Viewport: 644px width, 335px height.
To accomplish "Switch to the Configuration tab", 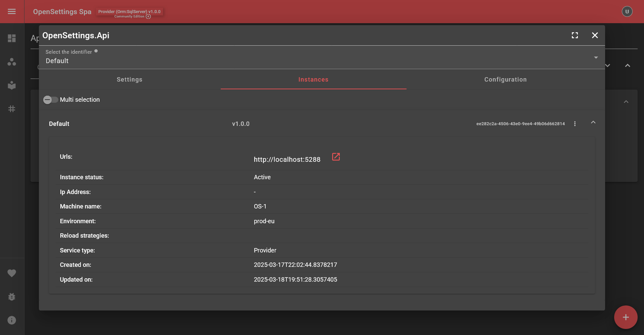I will point(505,80).
